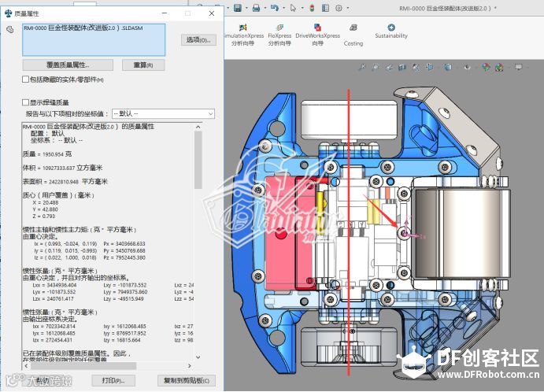Click the 体积 = 10927333.637 line
This screenshot has width=544, height=392.
[x=62, y=168]
